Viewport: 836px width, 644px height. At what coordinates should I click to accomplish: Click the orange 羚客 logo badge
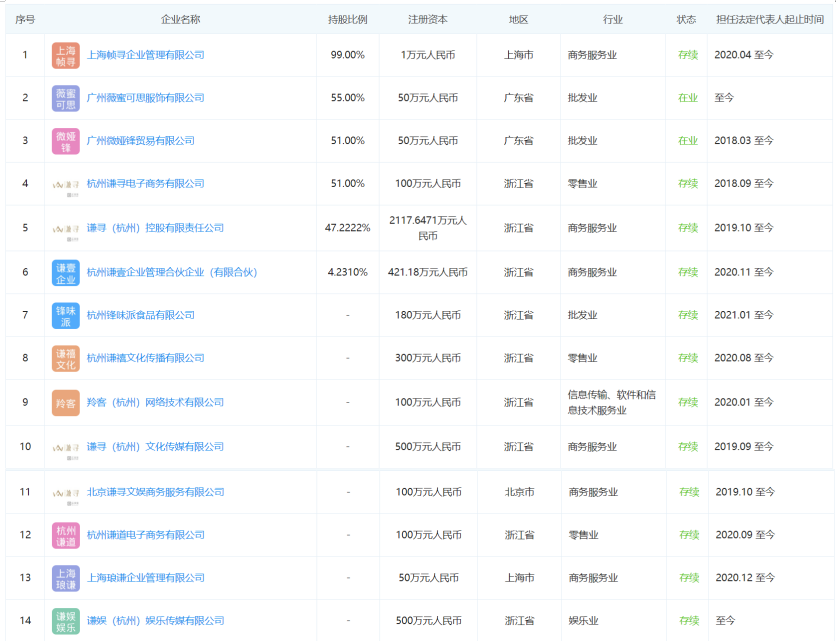click(65, 402)
